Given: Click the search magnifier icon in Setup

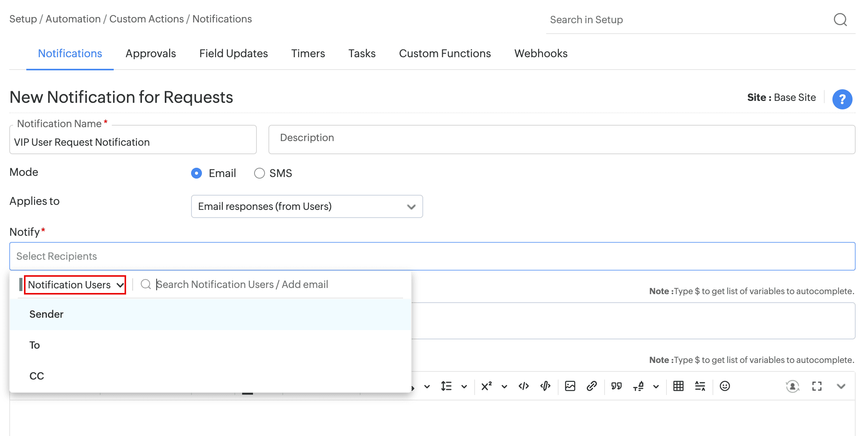Looking at the screenshot, I should pos(840,19).
